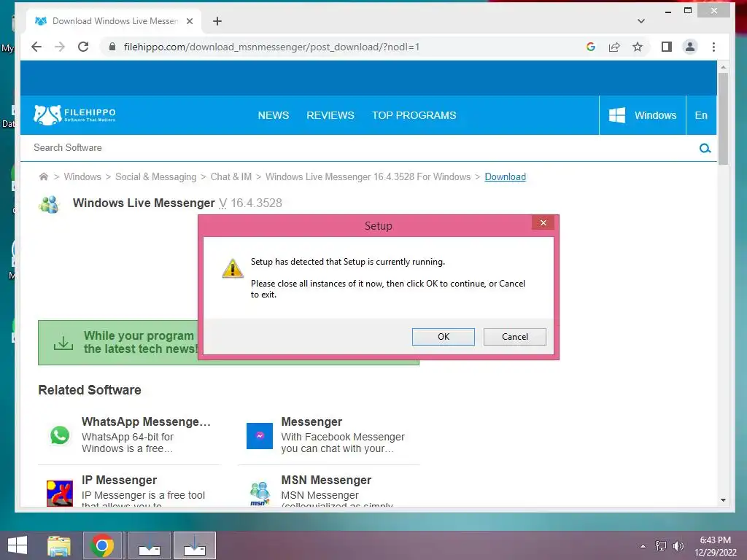Screen dimensions: 747x560
Task: Open the Windows Start menu
Action: (x=18, y=545)
